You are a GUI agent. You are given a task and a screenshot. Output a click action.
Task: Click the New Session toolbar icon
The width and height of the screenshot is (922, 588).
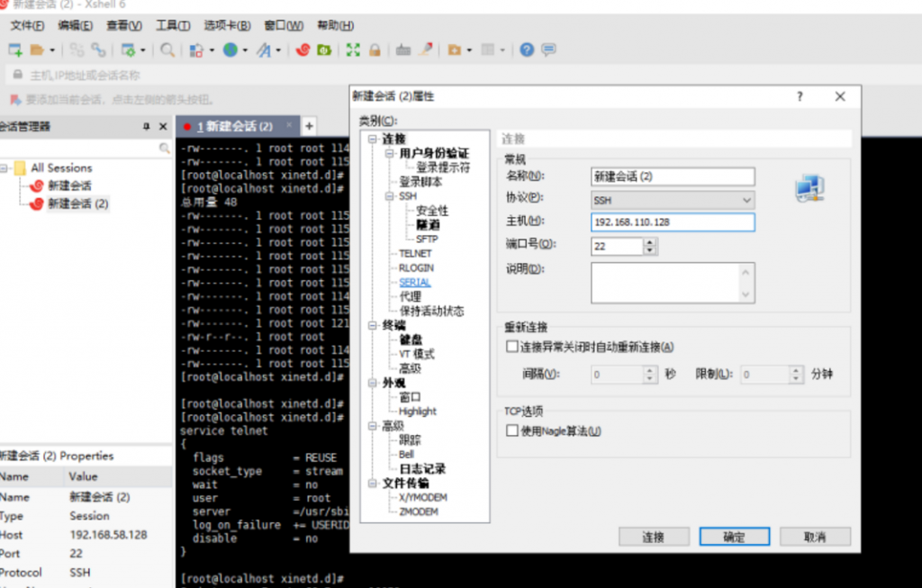pyautogui.click(x=15, y=50)
